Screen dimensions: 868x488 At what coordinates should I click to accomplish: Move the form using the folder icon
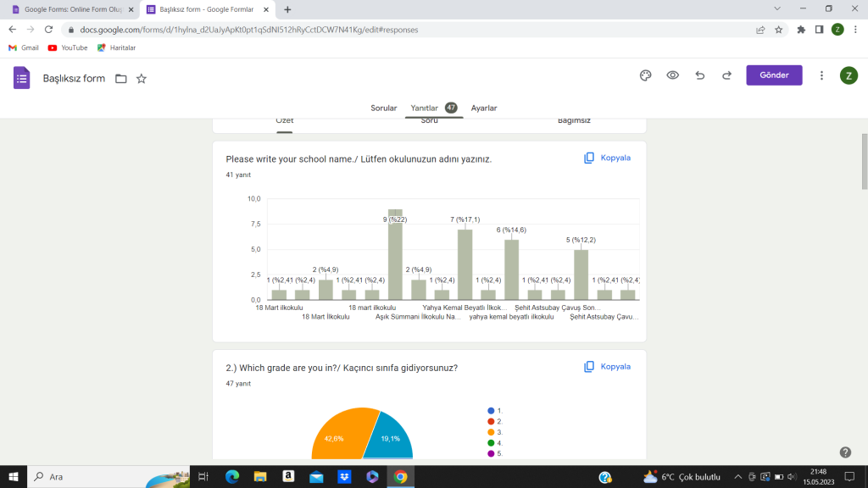pyautogui.click(x=120, y=77)
